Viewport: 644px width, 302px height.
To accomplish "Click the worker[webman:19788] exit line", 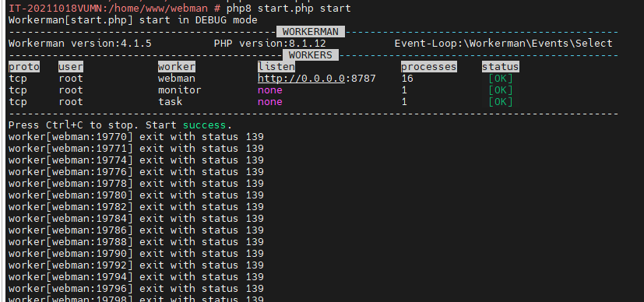I will [136, 242].
